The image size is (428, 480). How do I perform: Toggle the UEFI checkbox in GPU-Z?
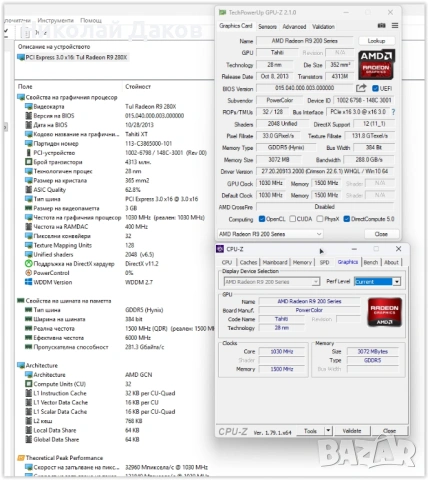[x=375, y=88]
